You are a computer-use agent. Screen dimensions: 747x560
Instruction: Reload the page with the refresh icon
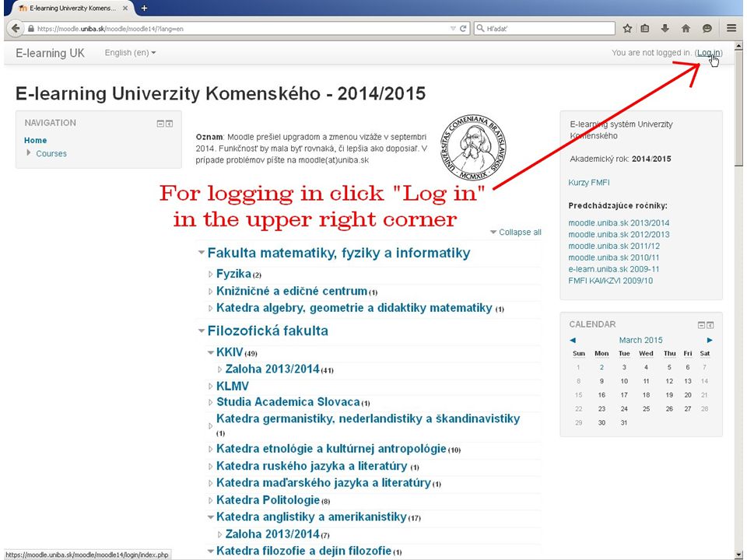point(462,29)
